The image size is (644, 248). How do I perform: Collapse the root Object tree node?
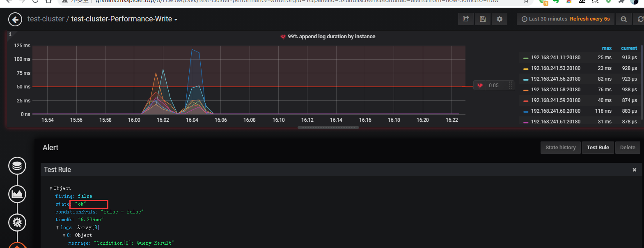click(x=51, y=189)
